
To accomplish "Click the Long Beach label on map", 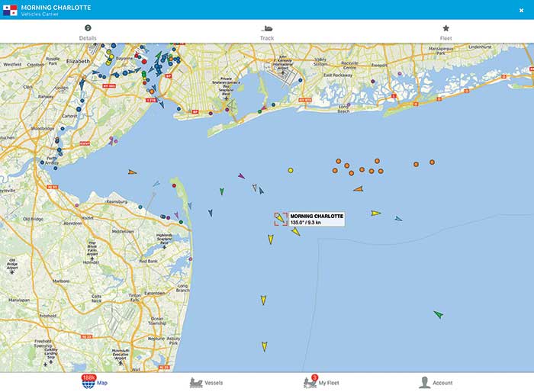I will coord(343,109).
